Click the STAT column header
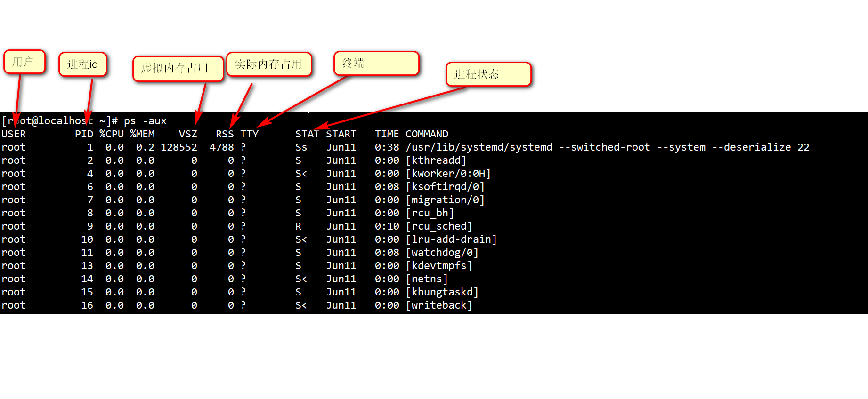 pos(307,134)
